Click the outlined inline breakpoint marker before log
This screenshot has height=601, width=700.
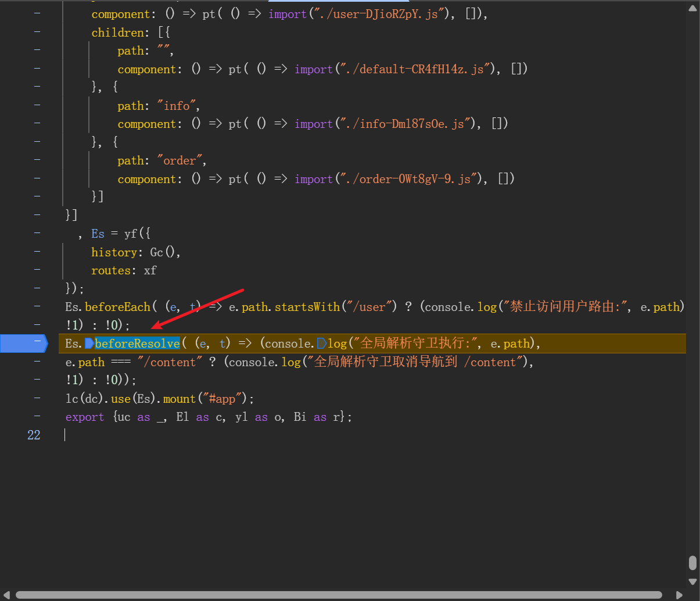pyautogui.click(x=321, y=344)
